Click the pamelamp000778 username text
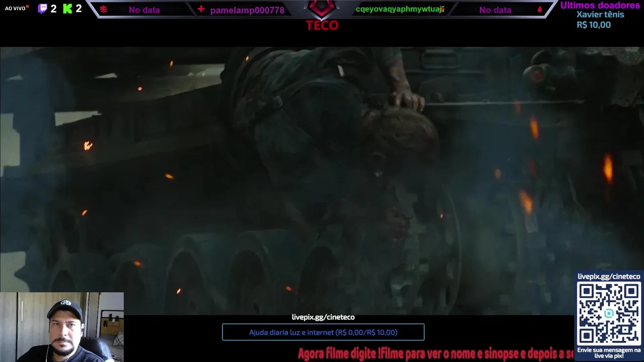The height and width of the screenshot is (362, 644). pos(247,10)
